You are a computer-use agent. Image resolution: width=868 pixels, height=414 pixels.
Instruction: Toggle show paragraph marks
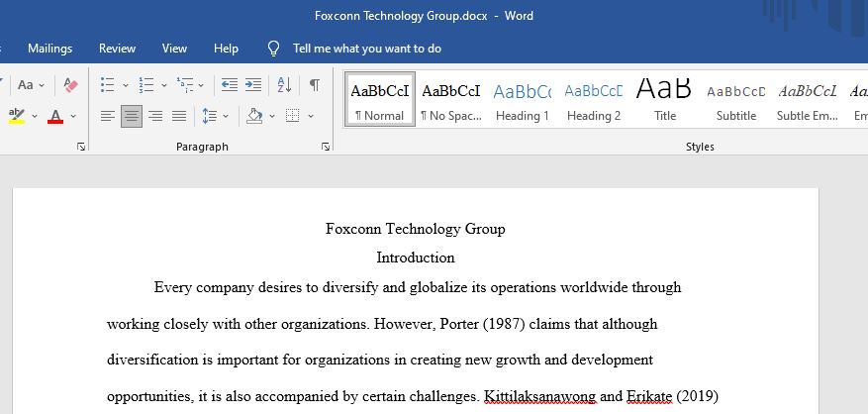(x=315, y=85)
